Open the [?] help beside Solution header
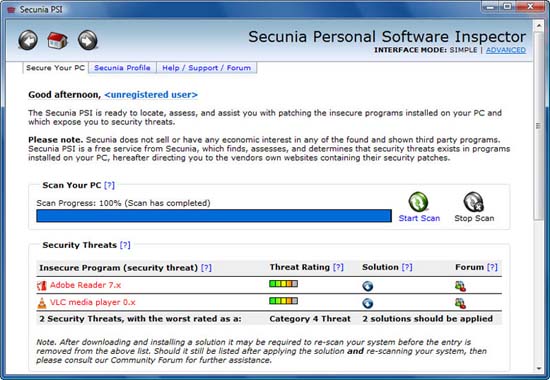 407,267
